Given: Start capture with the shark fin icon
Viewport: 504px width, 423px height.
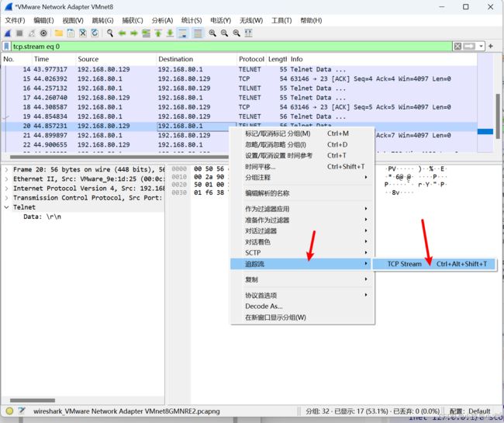Looking at the screenshot, I should click(x=8, y=33).
